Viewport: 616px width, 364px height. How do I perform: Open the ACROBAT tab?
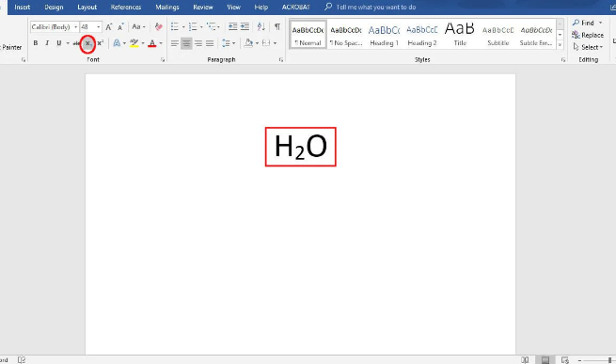pos(296,8)
